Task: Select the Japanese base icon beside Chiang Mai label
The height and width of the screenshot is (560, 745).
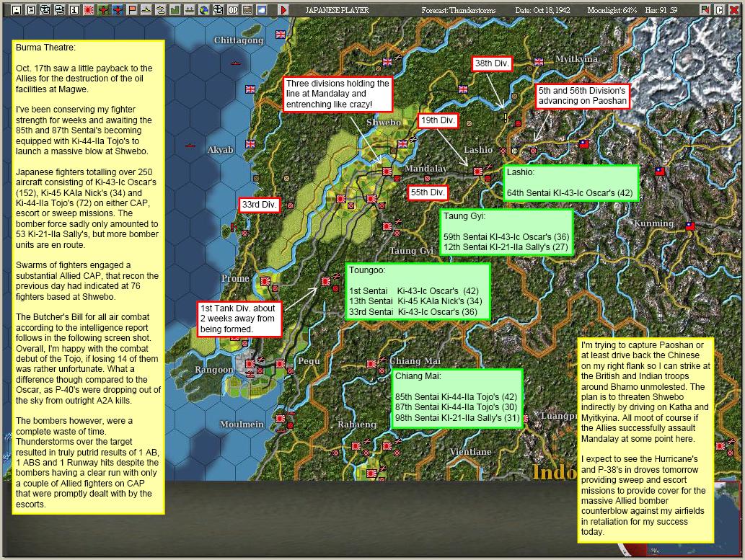Action: pos(371,364)
